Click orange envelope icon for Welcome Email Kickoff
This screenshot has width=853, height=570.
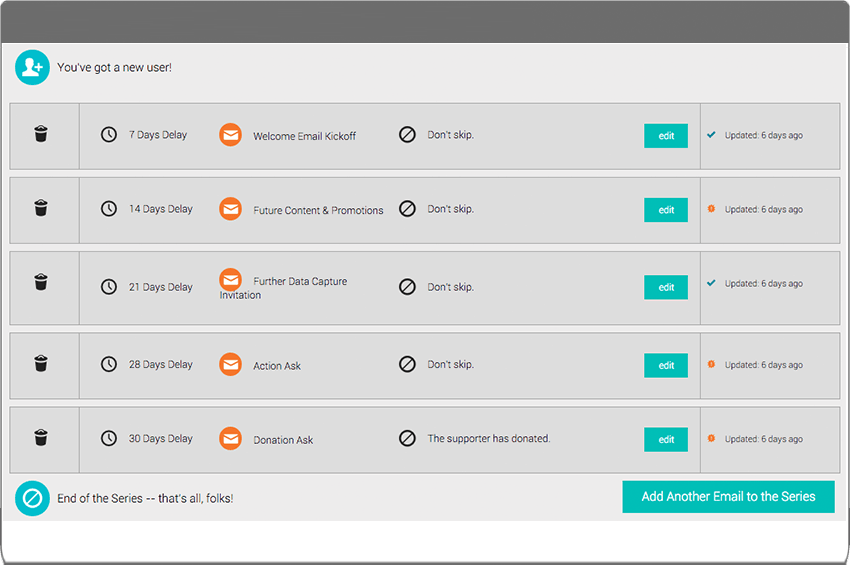pos(231,135)
